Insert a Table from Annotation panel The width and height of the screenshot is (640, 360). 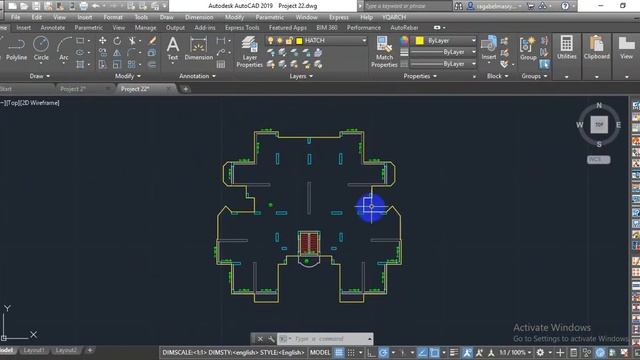click(221, 64)
